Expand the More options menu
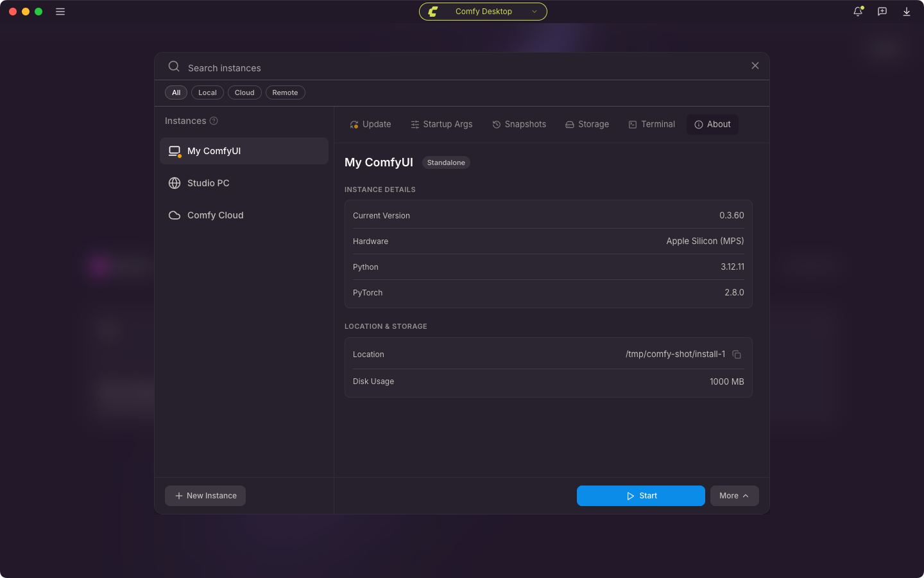The image size is (924, 578). [734, 496]
